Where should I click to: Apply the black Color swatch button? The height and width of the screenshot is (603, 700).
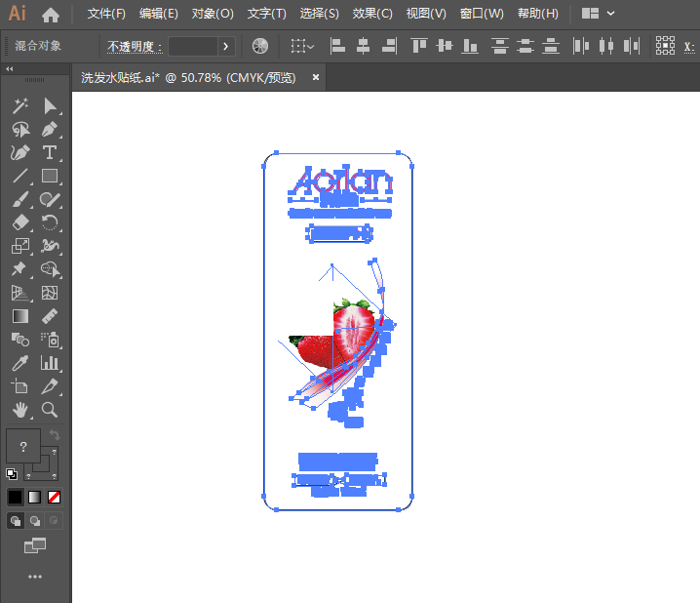click(x=15, y=497)
